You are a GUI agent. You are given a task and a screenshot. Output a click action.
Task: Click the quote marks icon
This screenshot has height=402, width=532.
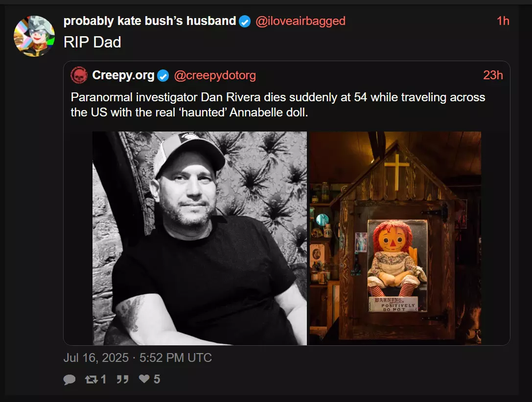click(x=122, y=380)
